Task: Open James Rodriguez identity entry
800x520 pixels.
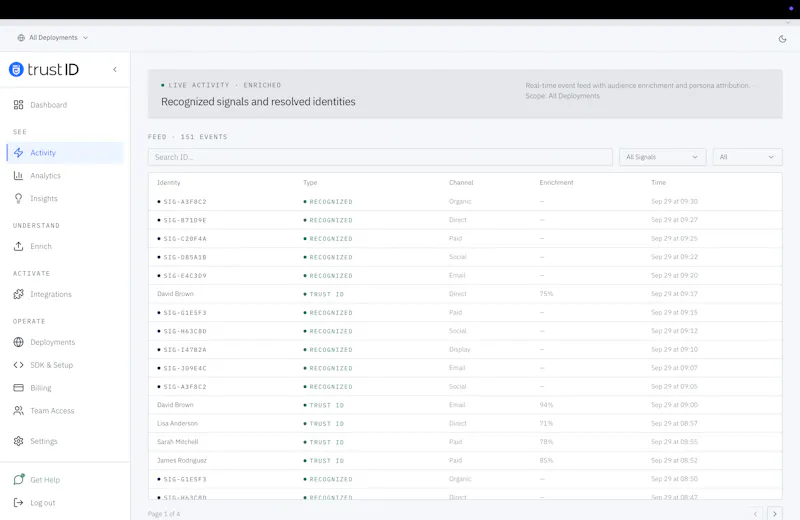Action: click(182, 460)
